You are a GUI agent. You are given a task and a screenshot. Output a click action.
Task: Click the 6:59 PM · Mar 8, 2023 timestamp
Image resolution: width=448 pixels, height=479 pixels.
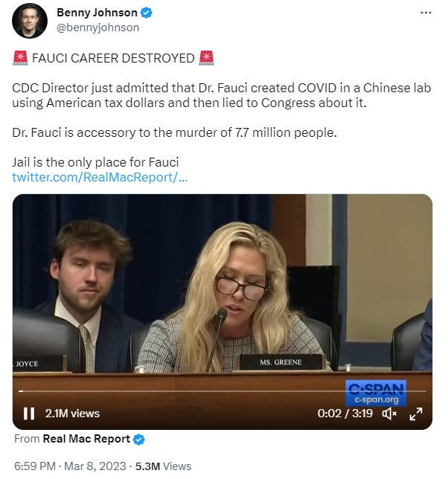click(x=70, y=466)
